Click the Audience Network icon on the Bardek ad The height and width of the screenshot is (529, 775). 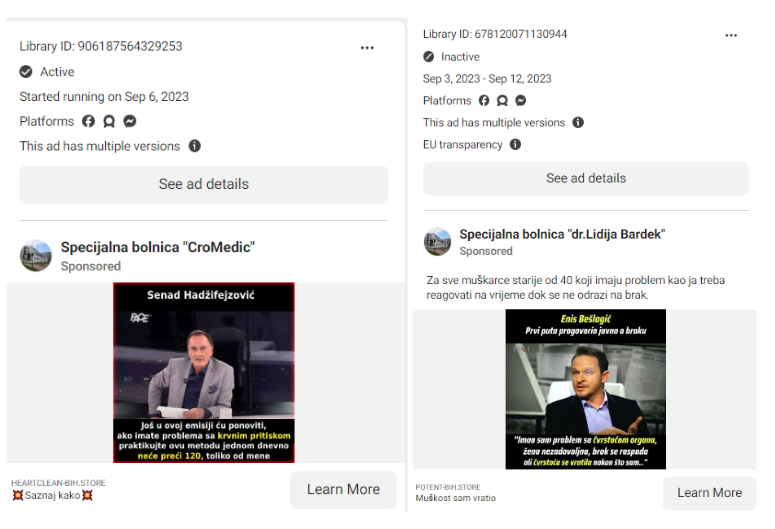pos(502,101)
